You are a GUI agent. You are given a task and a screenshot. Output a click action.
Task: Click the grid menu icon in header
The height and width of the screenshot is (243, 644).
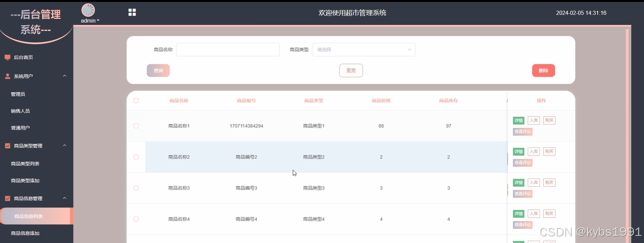[132, 12]
